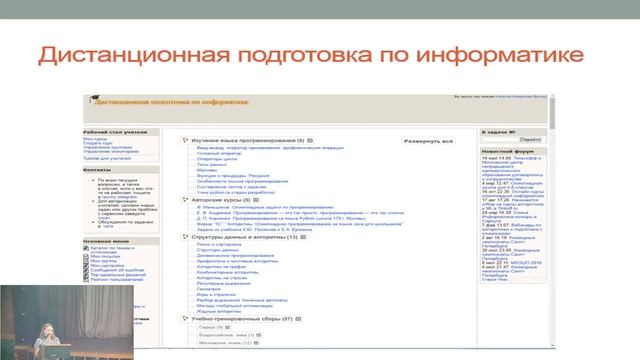Image resolution: width=640 pixels, height=360 pixels.
Task: Open "Управление группами"
Action: pos(108,147)
